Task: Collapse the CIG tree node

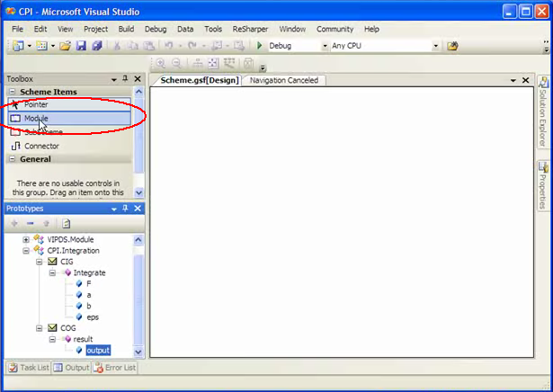Action: point(40,262)
